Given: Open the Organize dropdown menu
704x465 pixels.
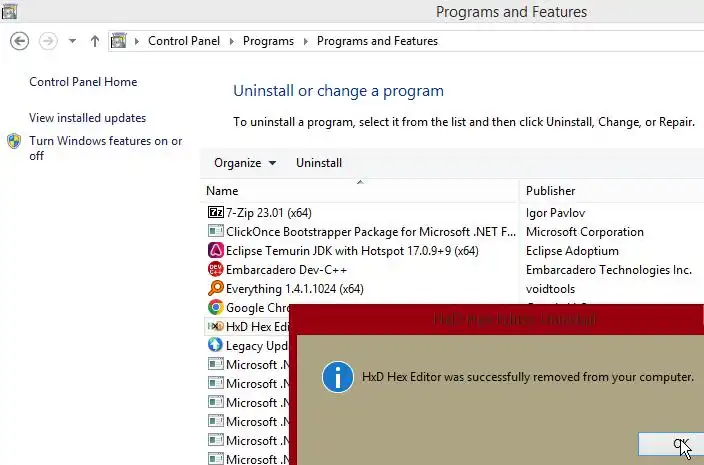Looking at the screenshot, I should pos(245,163).
